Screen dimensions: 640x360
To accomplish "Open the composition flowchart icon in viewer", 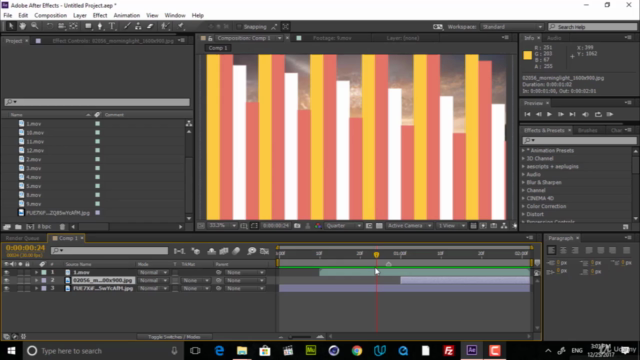I will [x=504, y=226].
